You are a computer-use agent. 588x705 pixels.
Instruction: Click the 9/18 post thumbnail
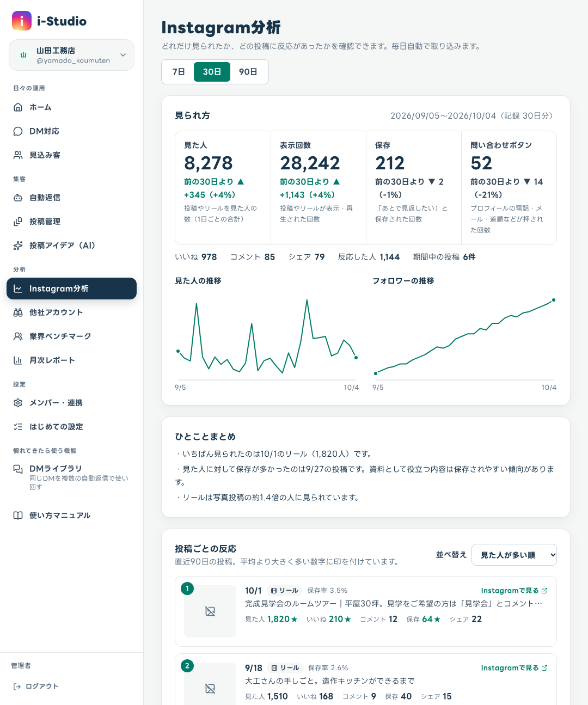[x=210, y=684]
